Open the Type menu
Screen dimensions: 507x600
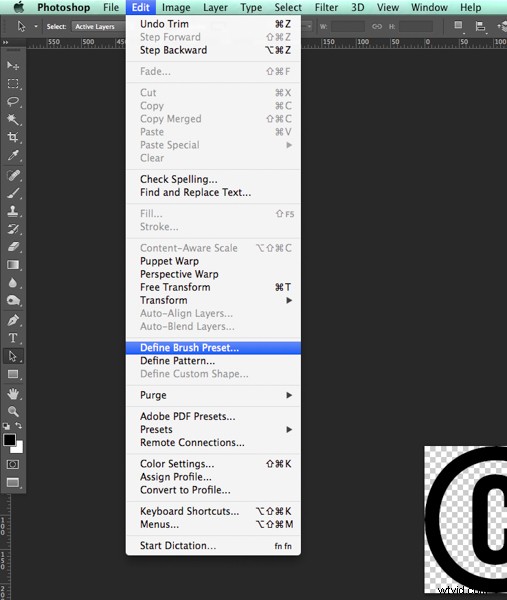pos(251,7)
